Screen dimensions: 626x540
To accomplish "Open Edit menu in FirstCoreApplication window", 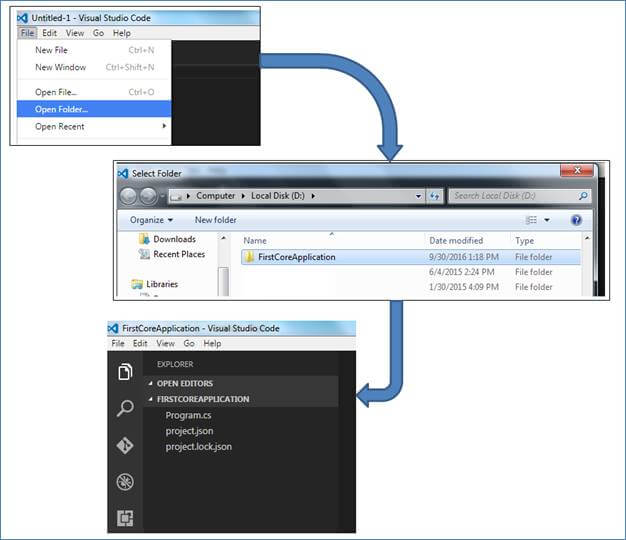I will pyautogui.click(x=140, y=343).
